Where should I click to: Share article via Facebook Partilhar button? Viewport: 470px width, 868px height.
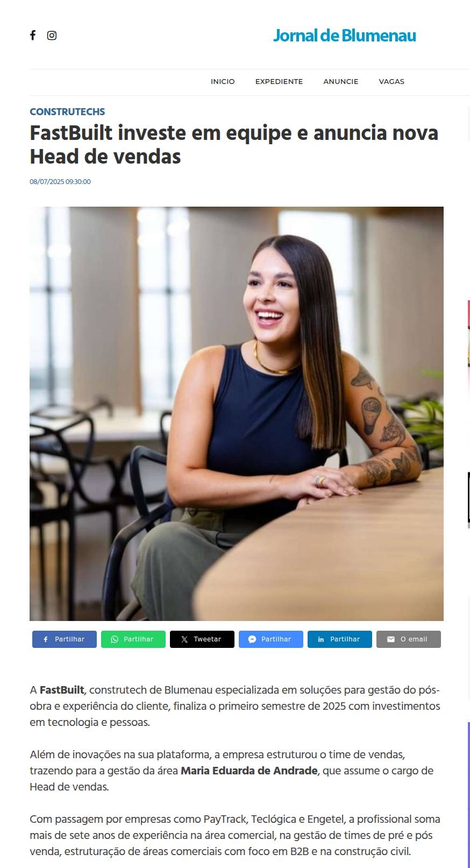click(x=65, y=639)
